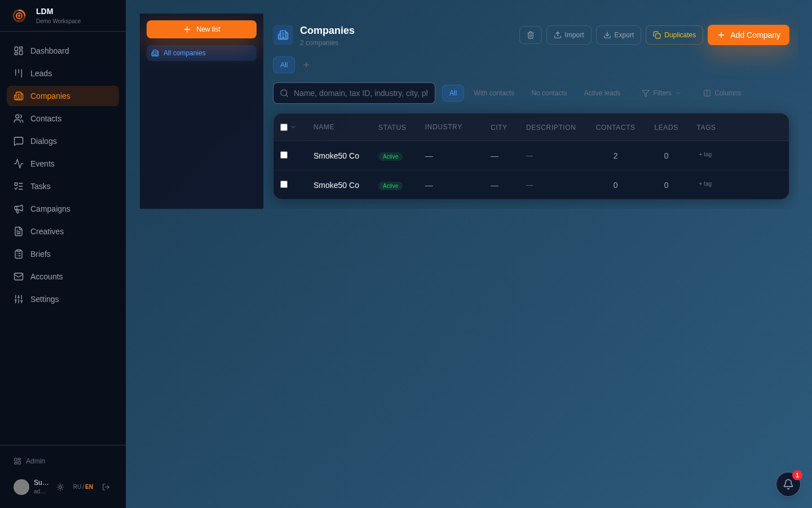Open the Briefs section
This screenshot has width=812, height=508.
click(63, 254)
